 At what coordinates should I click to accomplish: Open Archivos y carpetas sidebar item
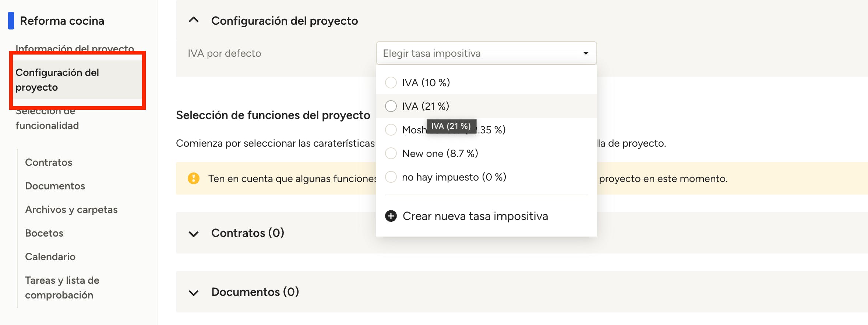coord(71,210)
